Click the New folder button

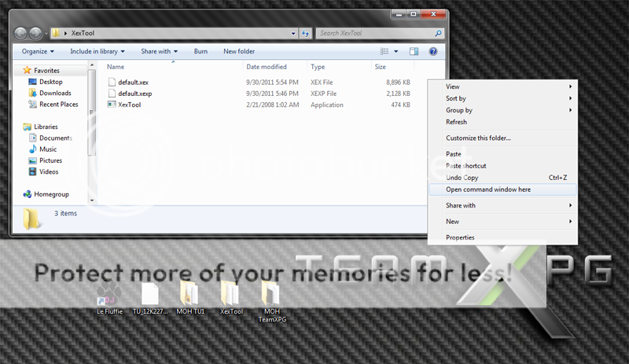[x=239, y=52]
